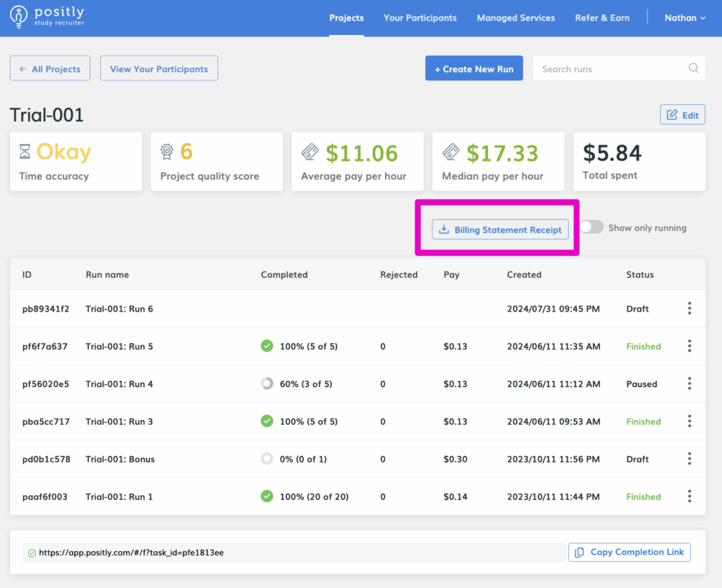
Task: Click the copy icon beside Copy Completion Link
Action: 579,552
